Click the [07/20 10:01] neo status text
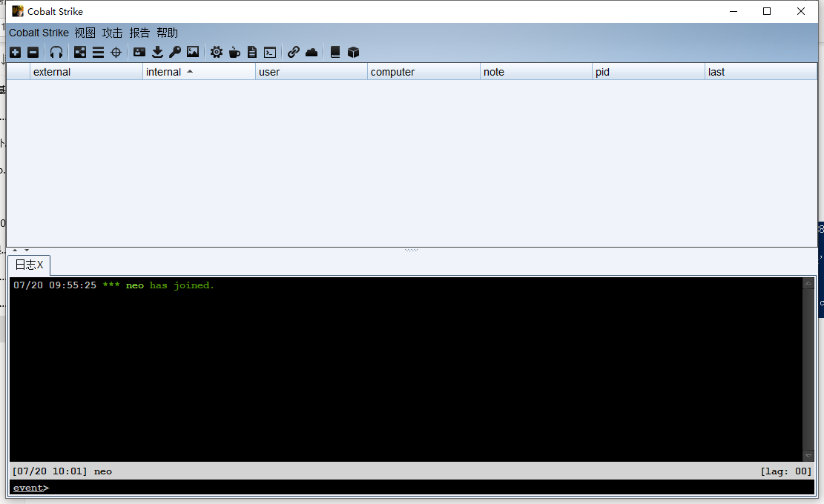The width and height of the screenshot is (824, 504). click(x=62, y=471)
